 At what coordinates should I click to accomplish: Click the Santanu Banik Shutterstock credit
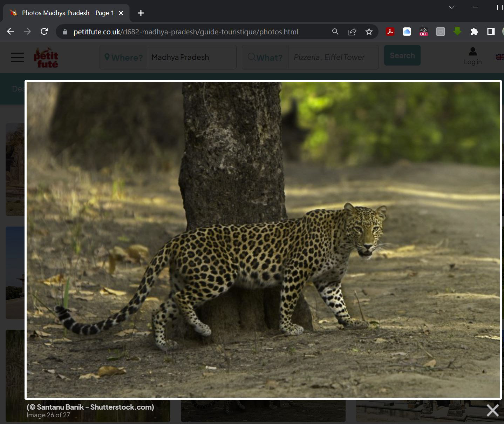90,407
